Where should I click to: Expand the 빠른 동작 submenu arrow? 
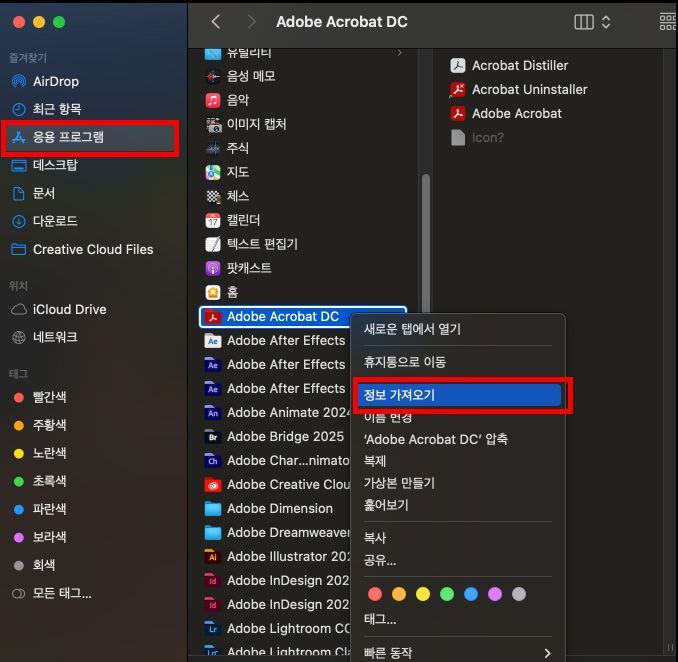[547, 652]
